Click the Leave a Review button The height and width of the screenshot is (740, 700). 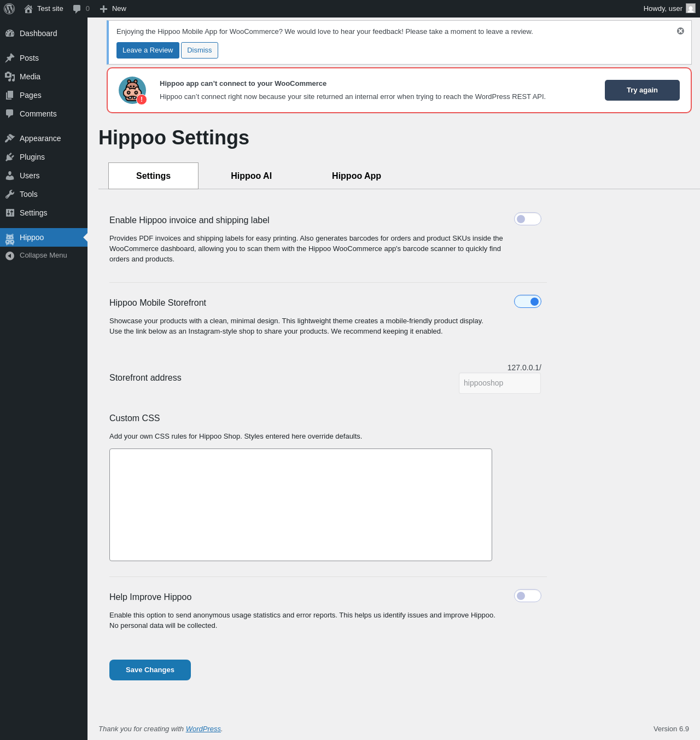[148, 50]
